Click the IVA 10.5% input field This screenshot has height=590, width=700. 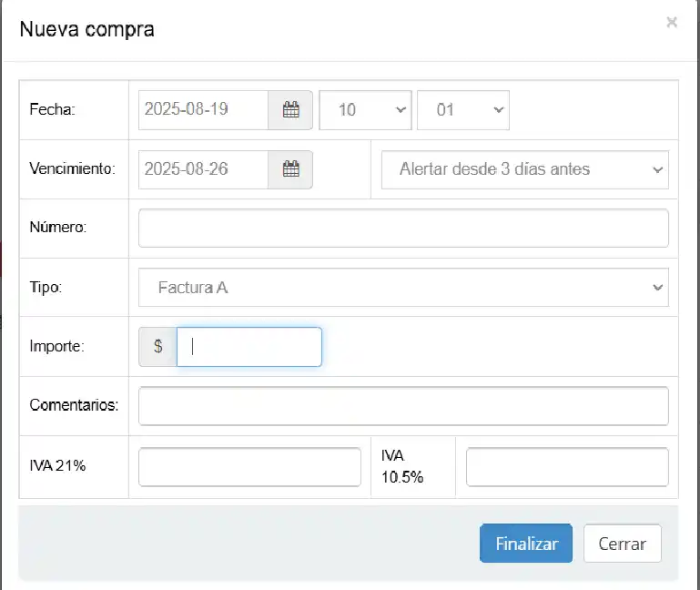coord(567,467)
